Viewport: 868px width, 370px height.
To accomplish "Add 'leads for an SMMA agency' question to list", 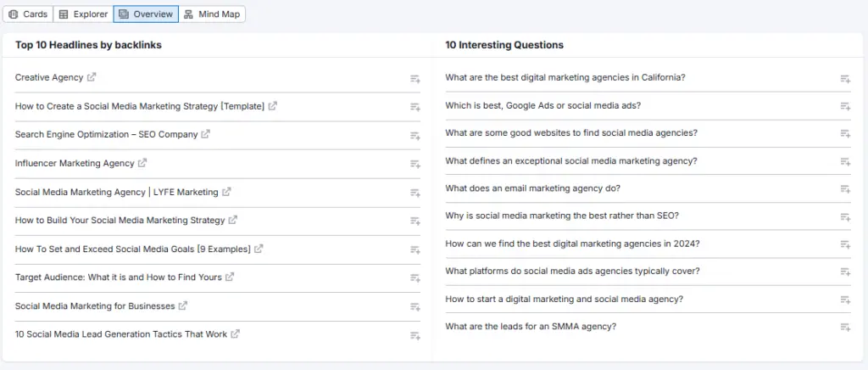I will 845,328.
